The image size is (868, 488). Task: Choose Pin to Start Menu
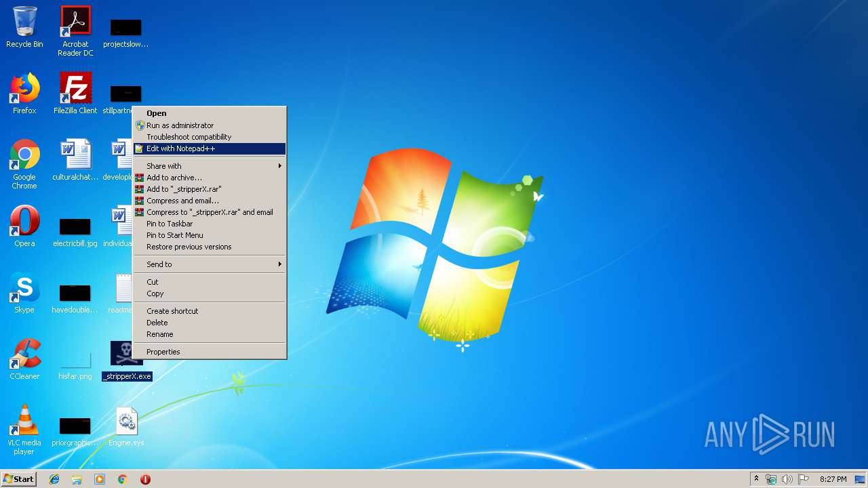click(x=209, y=235)
